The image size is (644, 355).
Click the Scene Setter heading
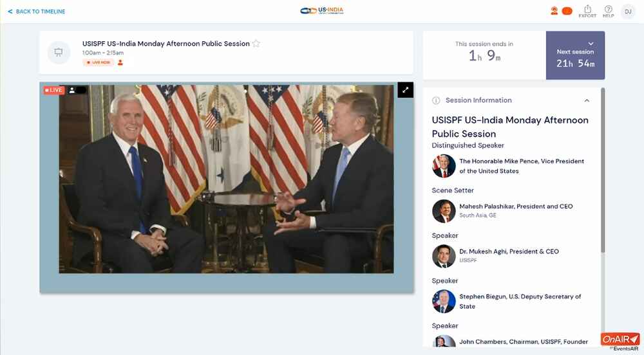pyautogui.click(x=453, y=190)
